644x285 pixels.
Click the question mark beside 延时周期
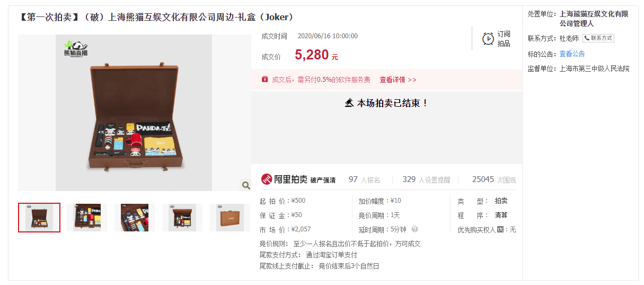[x=414, y=229]
